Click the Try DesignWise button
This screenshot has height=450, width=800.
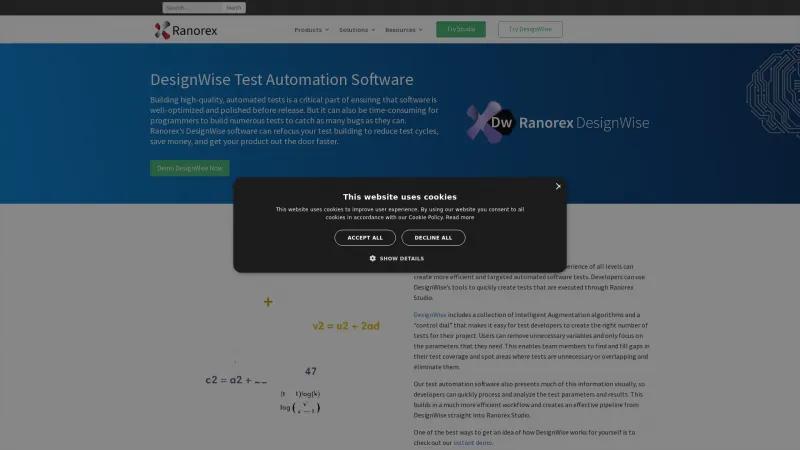tap(530, 29)
